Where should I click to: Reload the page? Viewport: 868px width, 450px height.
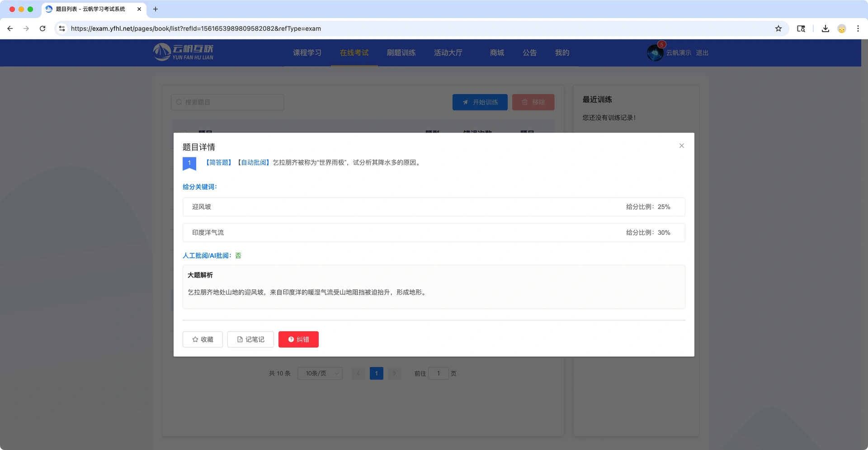point(42,28)
